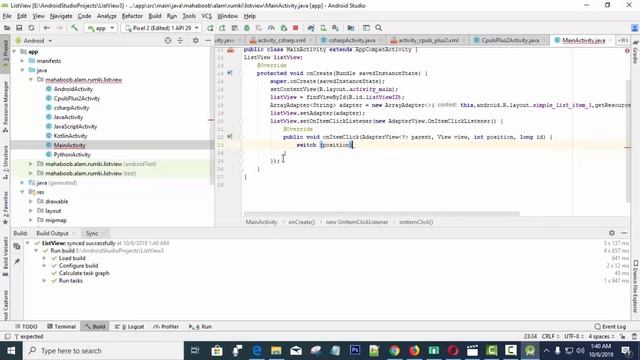This screenshot has width=640, height=360.
Task: Open the app run configuration dropdown
Action: 101,28
